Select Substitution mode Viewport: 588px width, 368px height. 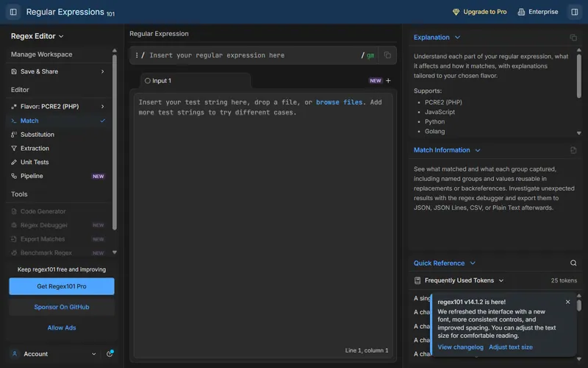click(58, 135)
